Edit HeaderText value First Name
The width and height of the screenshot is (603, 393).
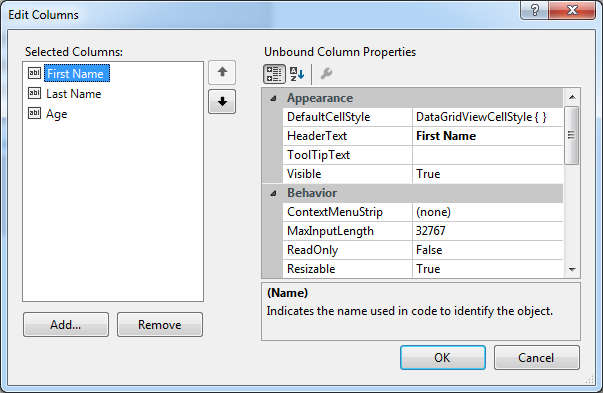(488, 136)
